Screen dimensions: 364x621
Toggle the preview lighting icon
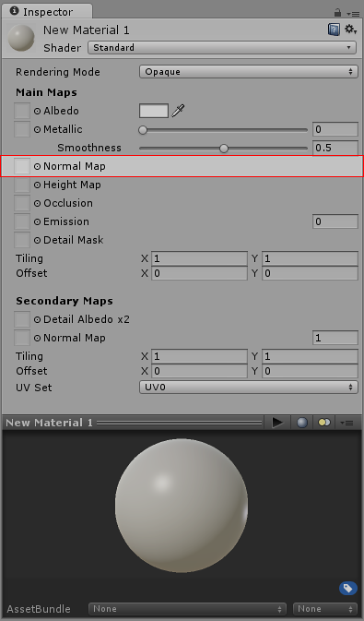click(324, 423)
